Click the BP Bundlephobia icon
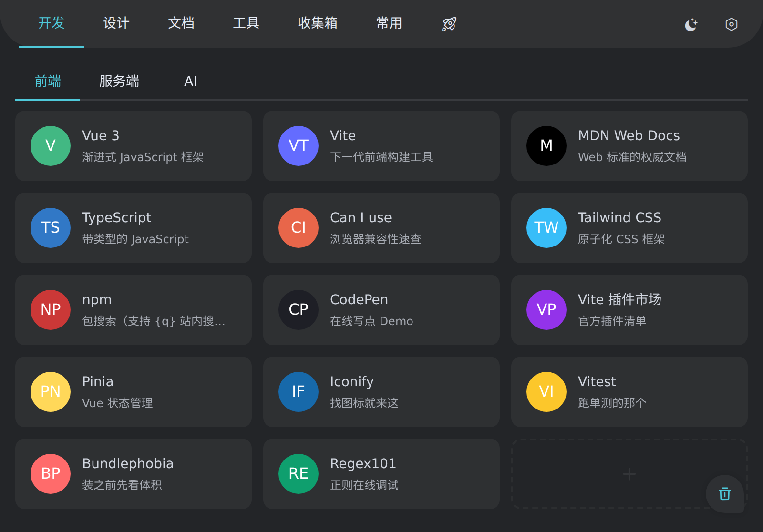Screen dimensions: 763x532 pos(51,474)
